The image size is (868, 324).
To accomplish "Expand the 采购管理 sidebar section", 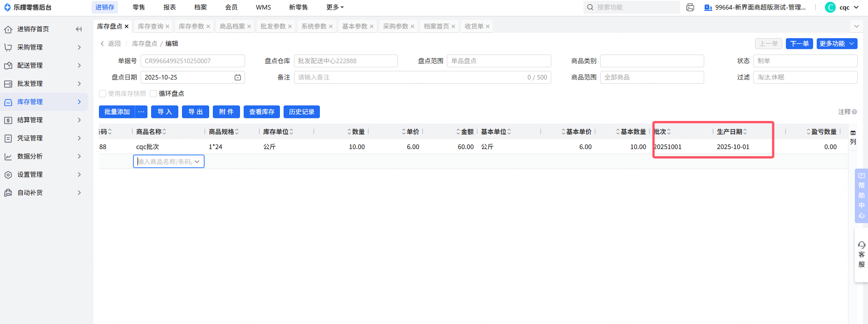I will click(79, 47).
